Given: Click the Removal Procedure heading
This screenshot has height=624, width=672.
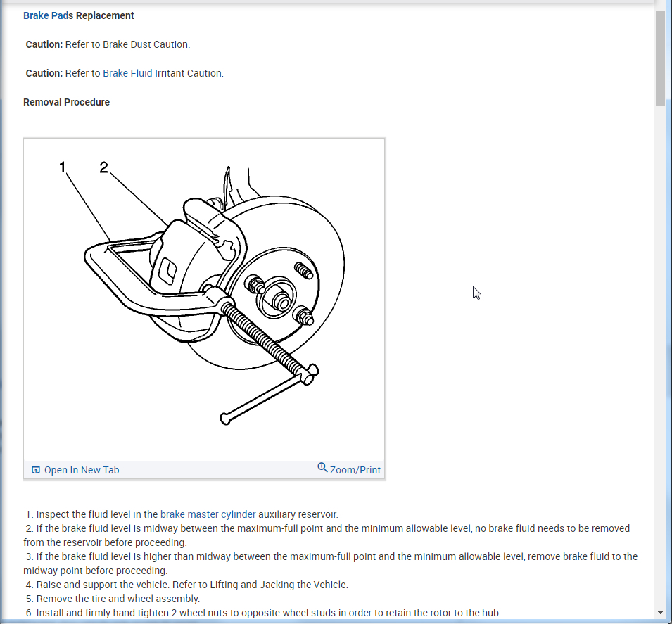Looking at the screenshot, I should click(x=66, y=102).
